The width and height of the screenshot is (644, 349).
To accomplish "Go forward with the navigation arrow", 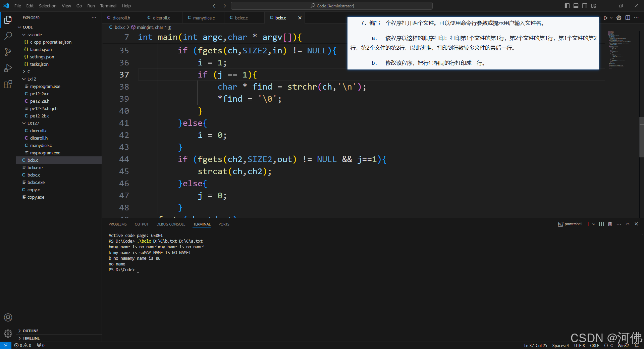I will pos(224,6).
